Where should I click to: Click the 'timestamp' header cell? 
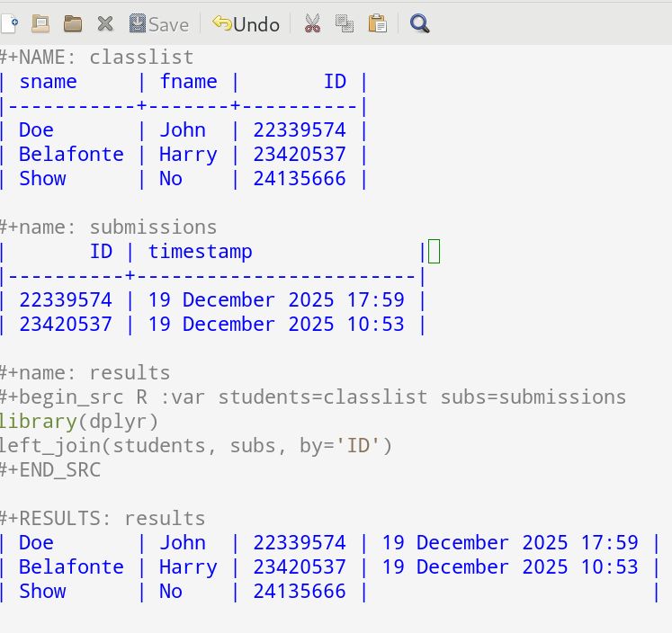click(200, 253)
